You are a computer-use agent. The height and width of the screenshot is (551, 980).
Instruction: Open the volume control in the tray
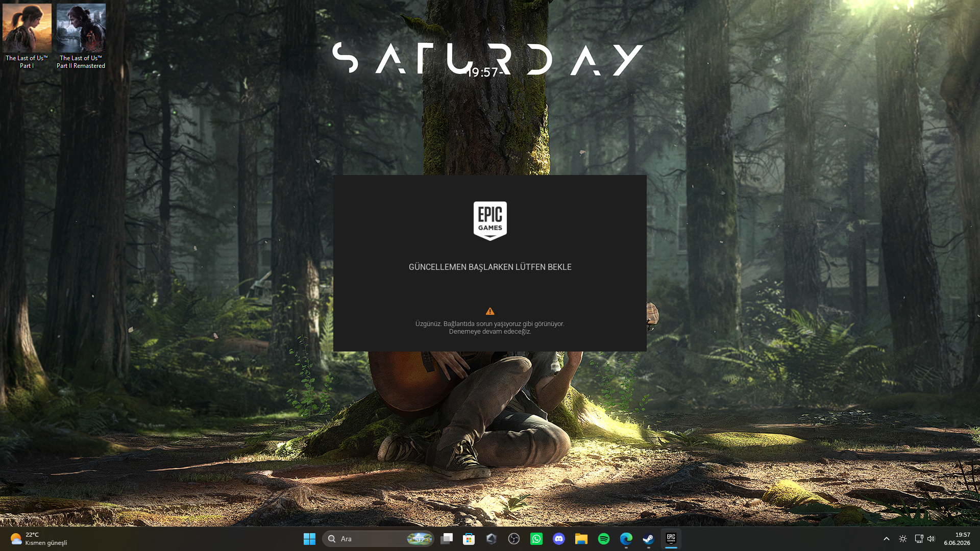pos(931,539)
